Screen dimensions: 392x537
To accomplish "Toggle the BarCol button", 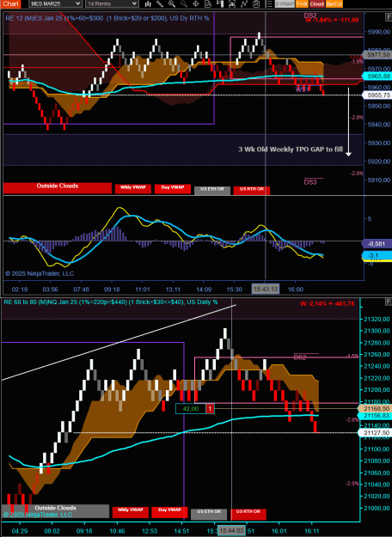I will coord(334,3).
